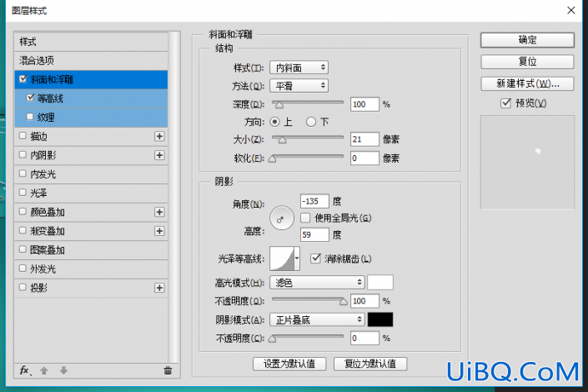
Task: Uncheck the 等高线 checkbox
Action: (x=30, y=98)
